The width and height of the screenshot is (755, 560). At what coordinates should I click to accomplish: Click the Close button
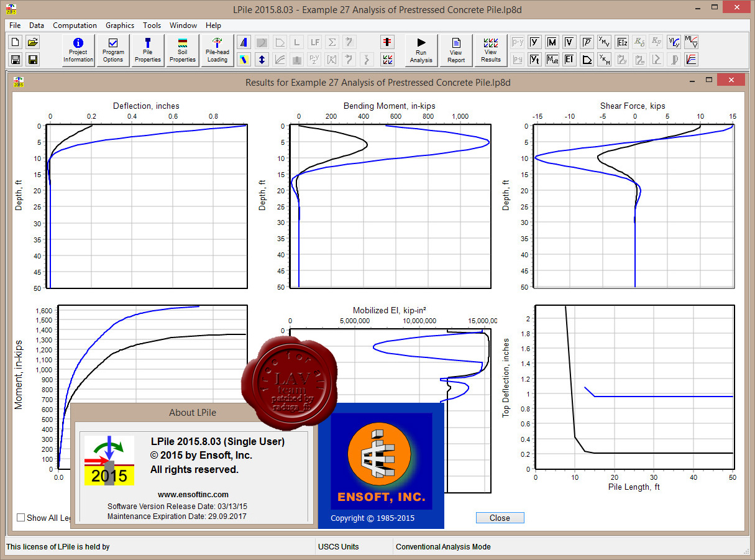pyautogui.click(x=500, y=518)
